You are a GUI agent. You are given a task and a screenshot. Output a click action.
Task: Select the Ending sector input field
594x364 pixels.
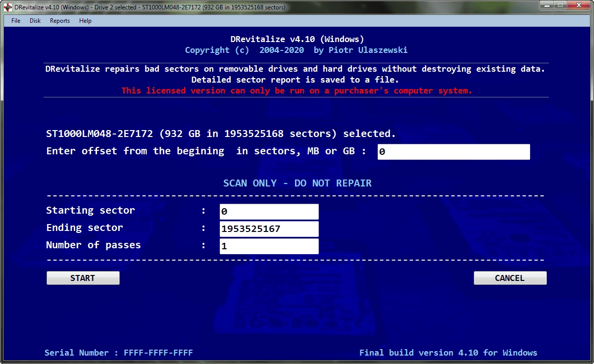pyautogui.click(x=269, y=229)
